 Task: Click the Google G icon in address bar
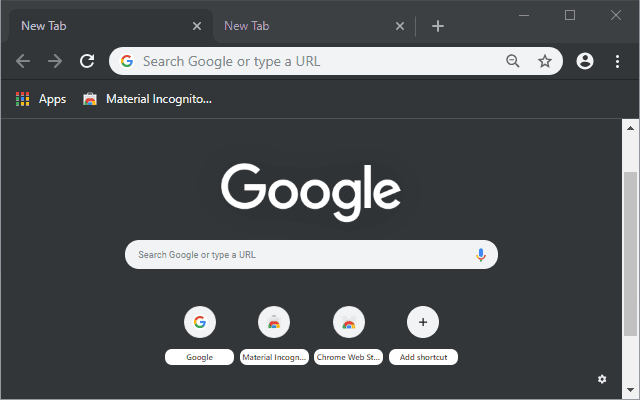[127, 61]
